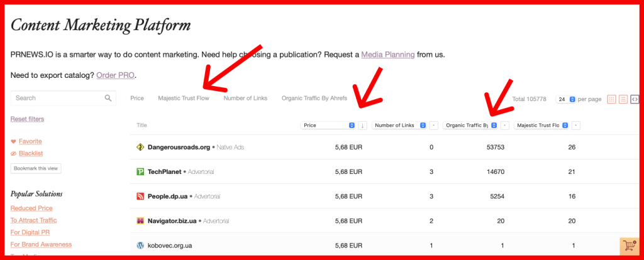Screen dimensions: 644x260
Task: Click the Reset filters link
Action: (27, 119)
